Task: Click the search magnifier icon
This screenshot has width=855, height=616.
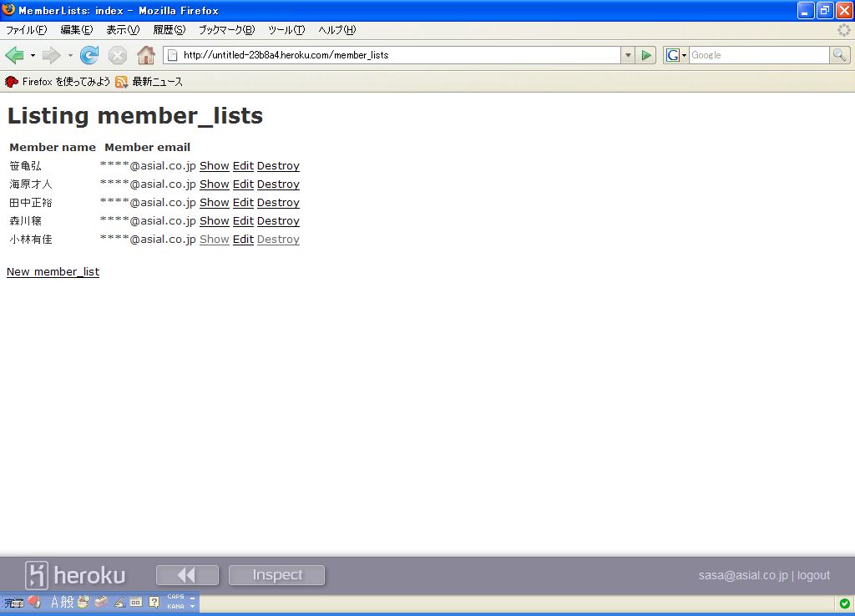Action: point(839,55)
